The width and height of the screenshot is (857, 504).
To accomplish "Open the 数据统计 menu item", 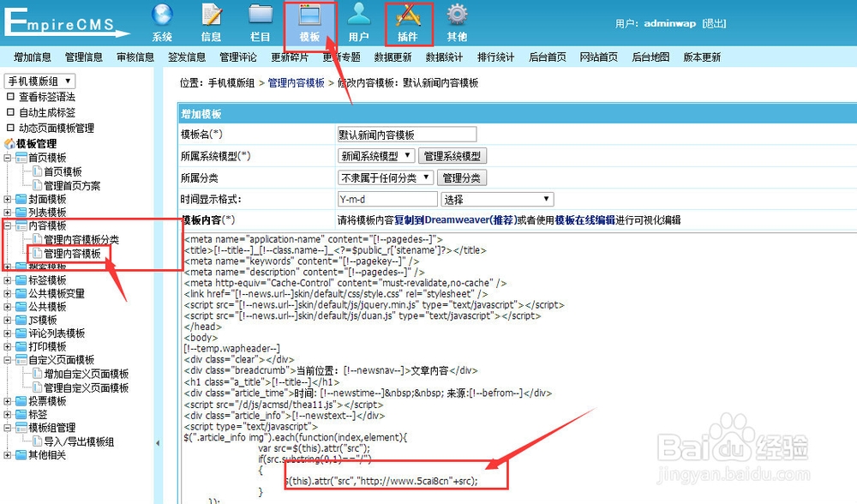I will [444, 57].
